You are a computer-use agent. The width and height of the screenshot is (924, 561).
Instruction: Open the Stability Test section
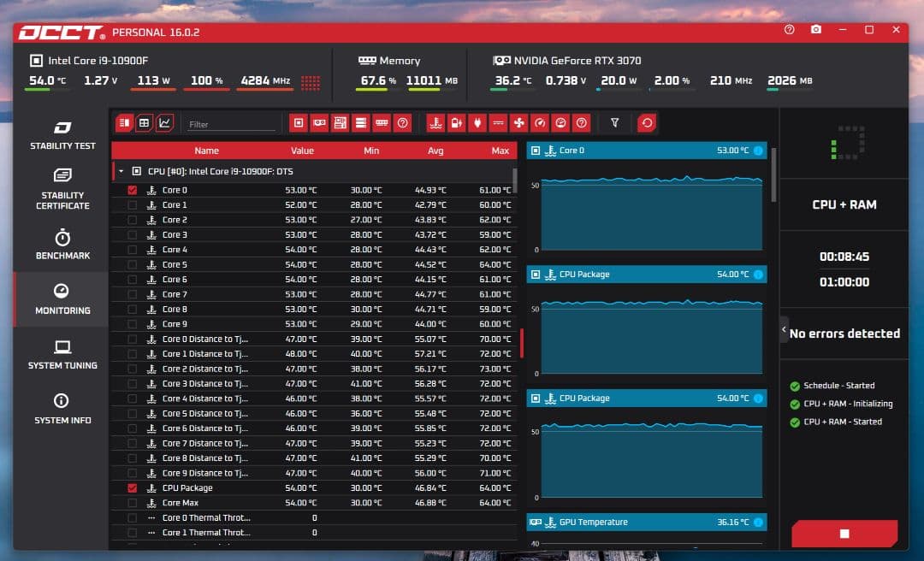62,135
